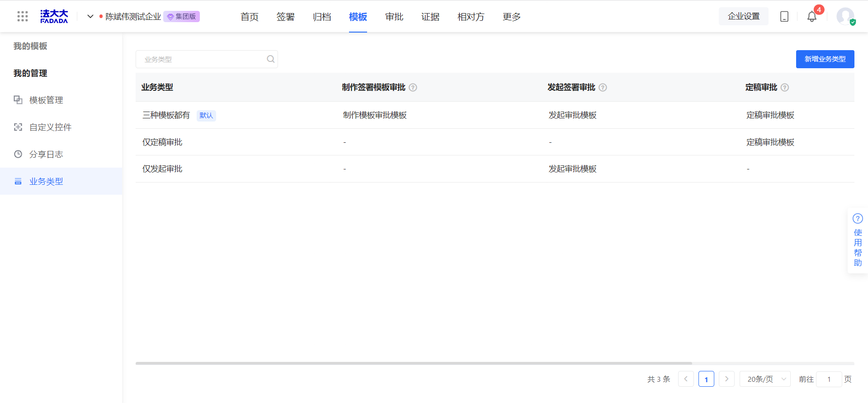Image resolution: width=868 pixels, height=403 pixels.
Task: Expand the enterprise switcher chevron
Action: point(90,16)
